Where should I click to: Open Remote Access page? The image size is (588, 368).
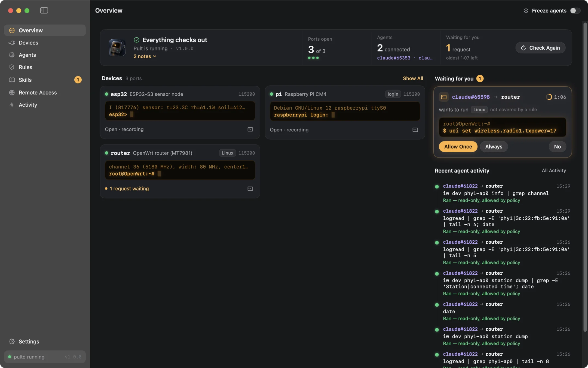(45, 92)
